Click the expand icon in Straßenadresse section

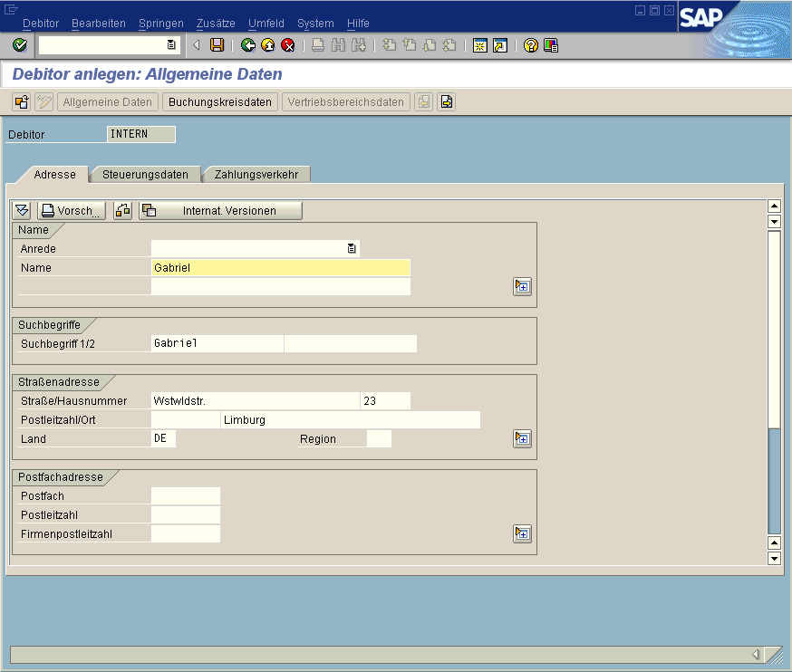522,438
